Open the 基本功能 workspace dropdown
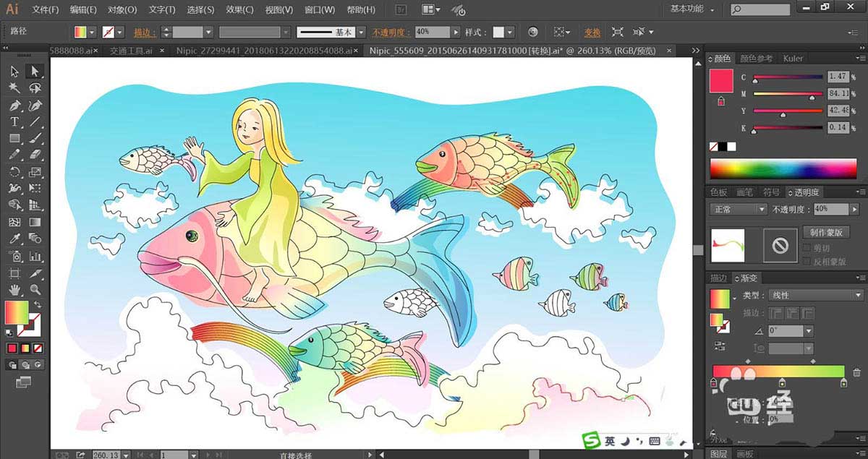The width and height of the screenshot is (868, 459). coord(692,9)
